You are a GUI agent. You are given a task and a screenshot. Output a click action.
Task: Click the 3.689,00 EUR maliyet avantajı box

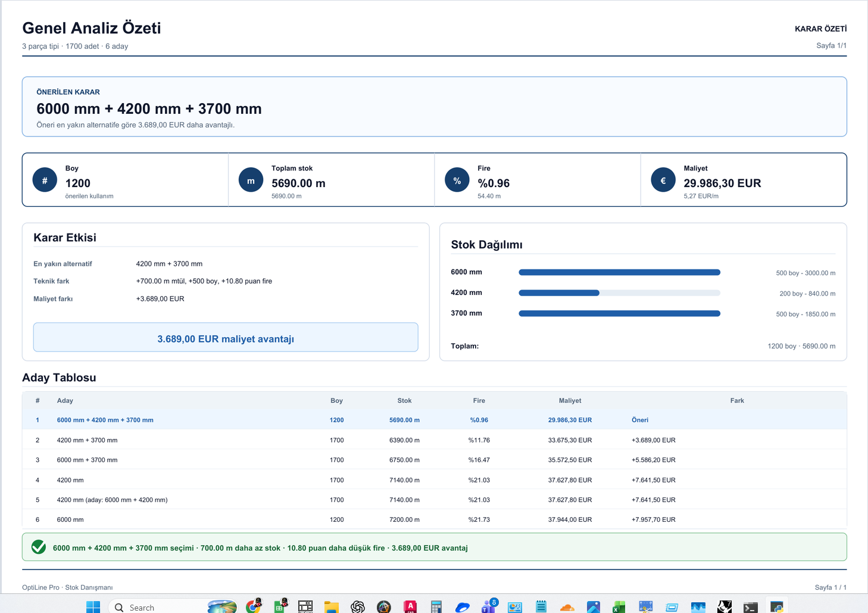pyautogui.click(x=226, y=337)
